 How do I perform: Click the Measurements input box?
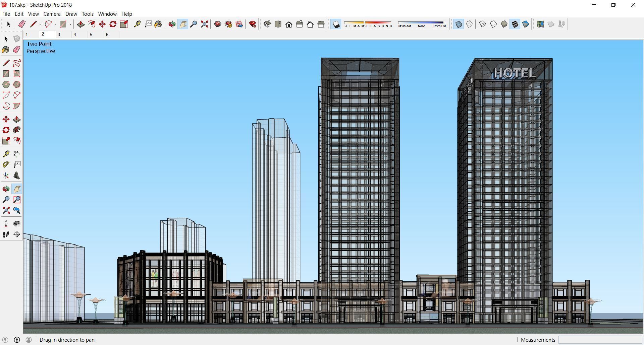point(600,340)
